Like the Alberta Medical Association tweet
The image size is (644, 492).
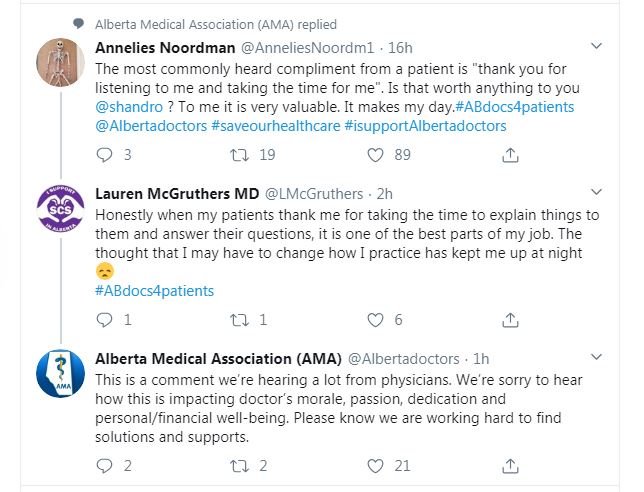[376, 465]
